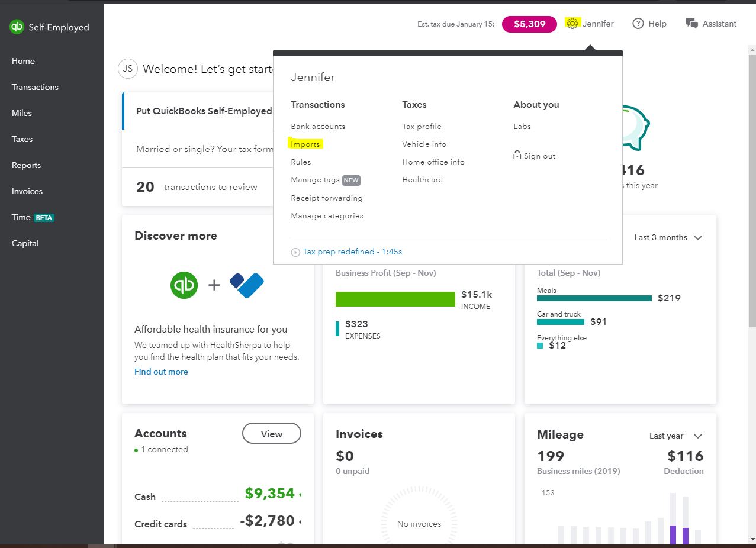Open Assistant in the top bar

719,24
